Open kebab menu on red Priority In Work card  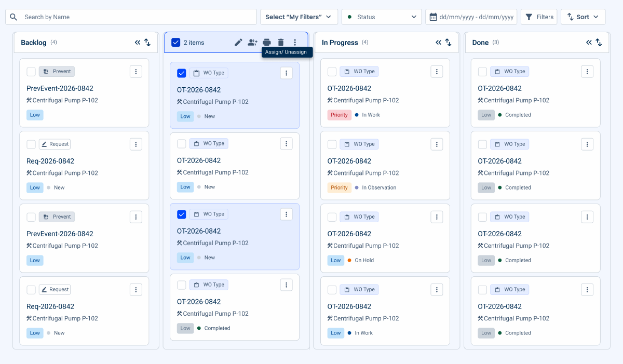437,72
